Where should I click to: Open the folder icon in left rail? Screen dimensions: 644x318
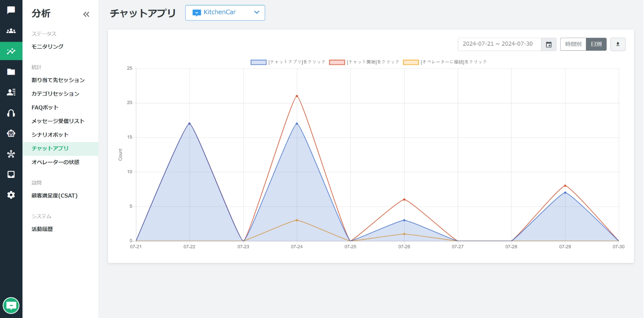coord(11,72)
